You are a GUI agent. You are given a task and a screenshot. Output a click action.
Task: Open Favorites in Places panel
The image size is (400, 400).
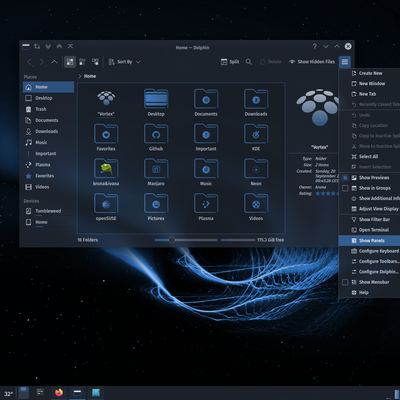click(49, 176)
